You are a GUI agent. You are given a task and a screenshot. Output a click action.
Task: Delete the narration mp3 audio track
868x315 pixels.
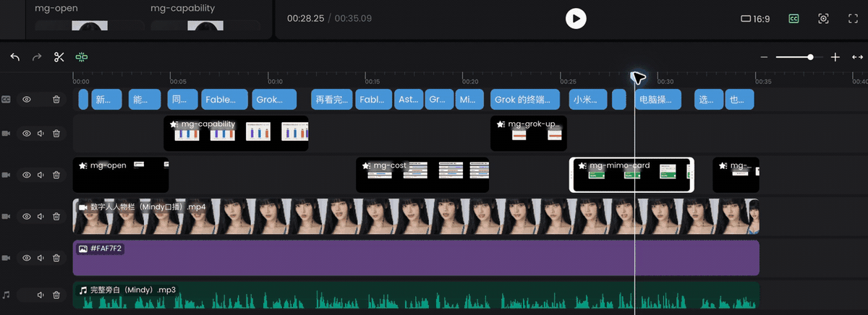coord(56,295)
